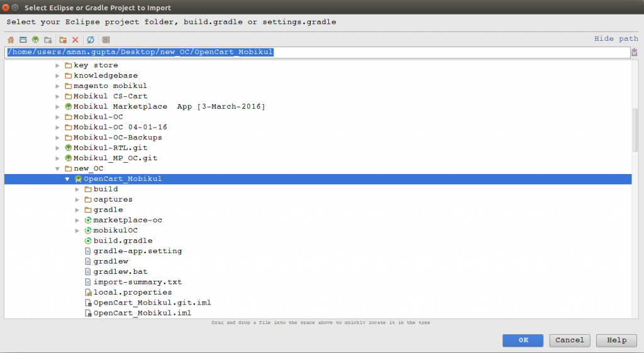Screen dimensions: 644x353
Task: Click folder icon of knowledgebase
Action: pyautogui.click(x=68, y=75)
